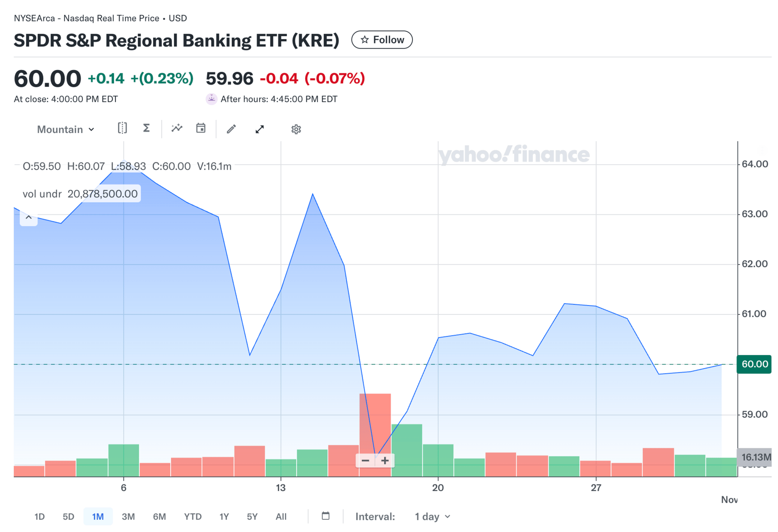Open the Mountain chart type dropdown
This screenshot has height=532, width=778.
66,129
